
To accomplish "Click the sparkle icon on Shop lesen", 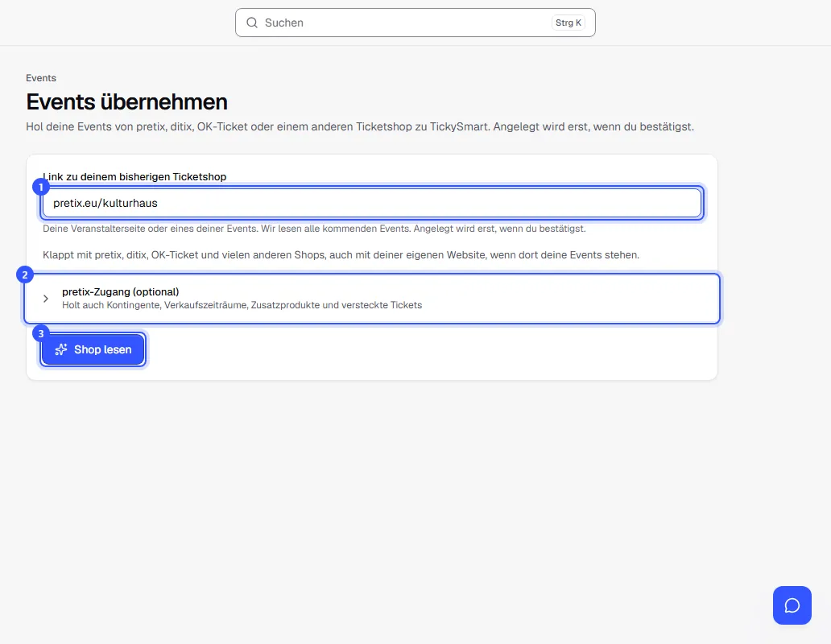I will [61, 349].
